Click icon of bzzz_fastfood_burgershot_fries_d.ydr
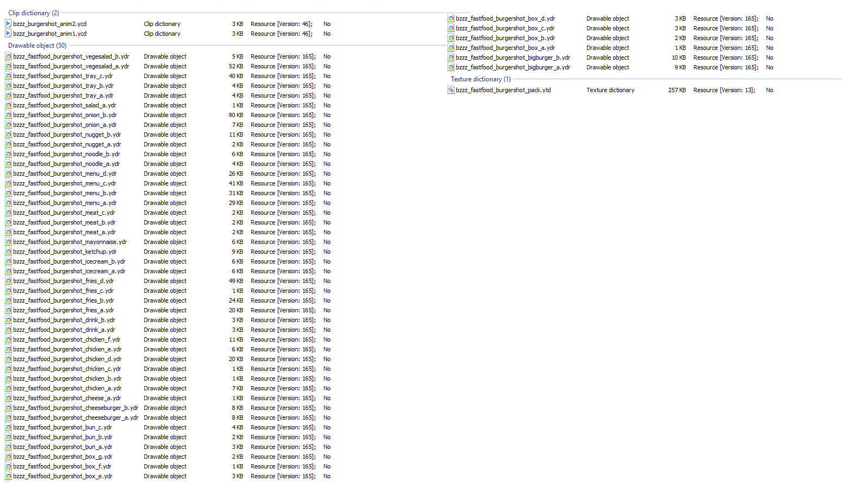Screen dimensions: 868x488 pyautogui.click(x=8, y=281)
